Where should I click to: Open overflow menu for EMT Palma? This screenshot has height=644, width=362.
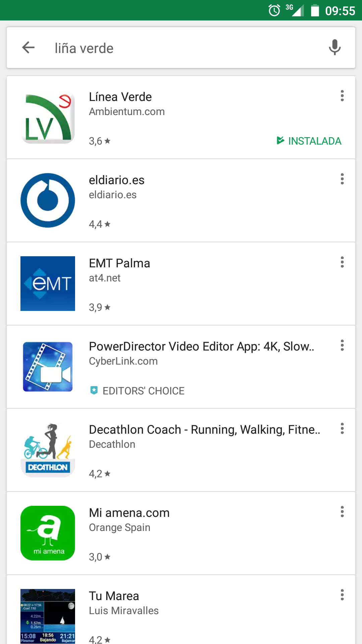pyautogui.click(x=342, y=262)
